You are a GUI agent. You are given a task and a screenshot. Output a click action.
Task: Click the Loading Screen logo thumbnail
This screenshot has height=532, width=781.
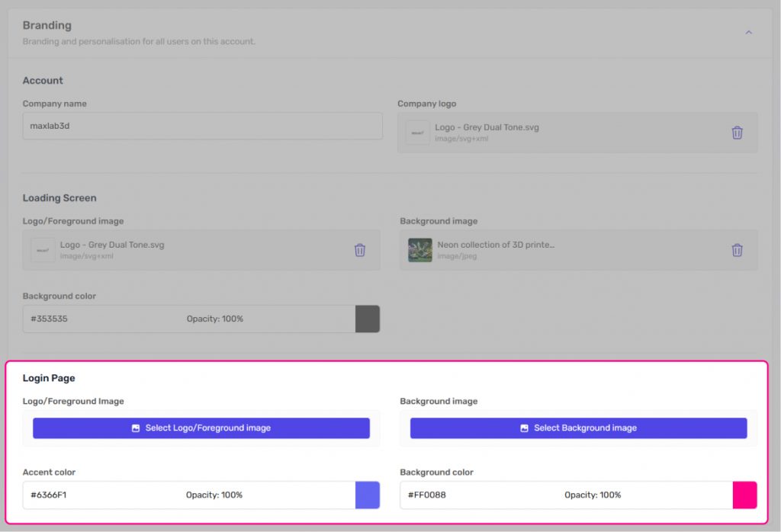(43, 250)
